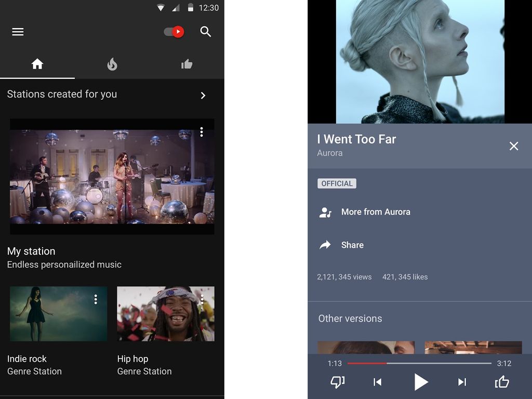Switch to the Trending tab
Image resolution: width=532 pixels, height=399 pixels.
[x=112, y=64]
